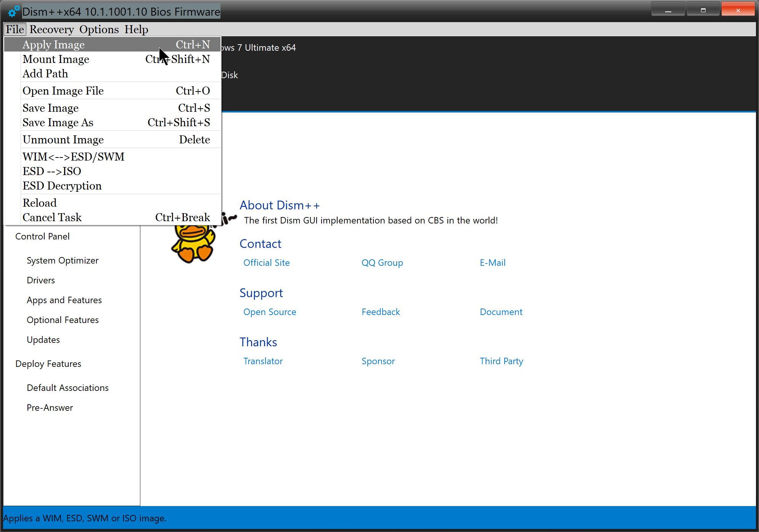Open the Third Party thanks link
Screen dimensions: 759x532
point(501,361)
